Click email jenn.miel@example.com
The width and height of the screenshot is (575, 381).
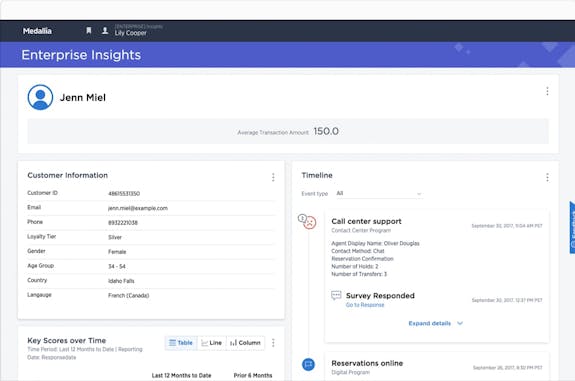pyautogui.click(x=138, y=208)
